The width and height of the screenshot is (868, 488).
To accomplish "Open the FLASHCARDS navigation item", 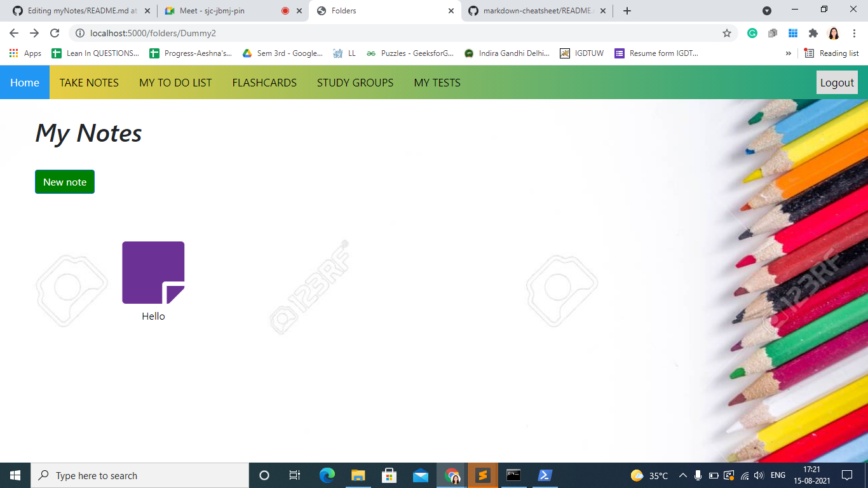I will (x=264, y=83).
